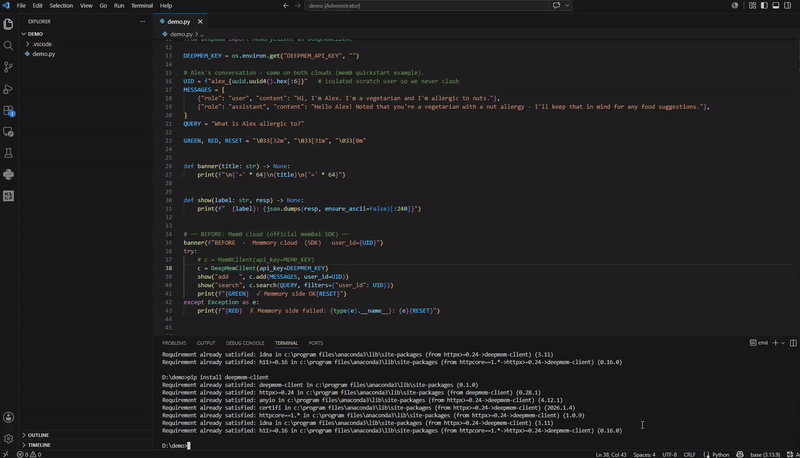Screen dimensions: 800x458
Task: Click the demo.py breadcrumb
Action: pos(181,34)
